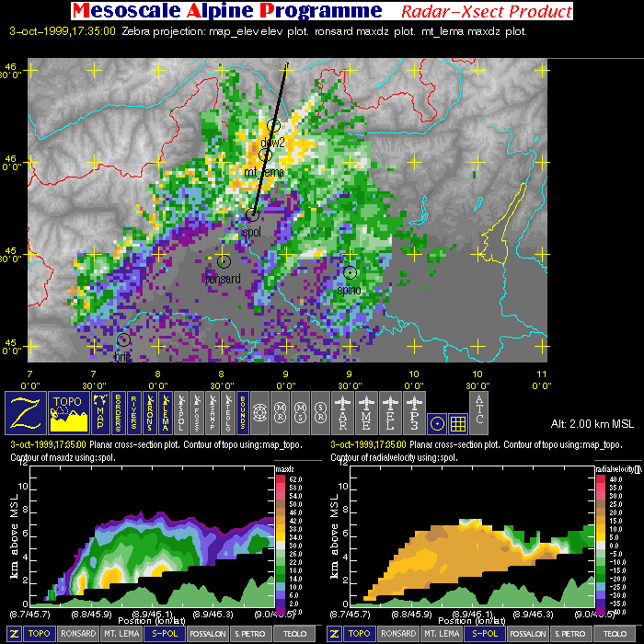
Task: Toggle MT. LEMA under the left cross-section
Action: (x=121, y=634)
